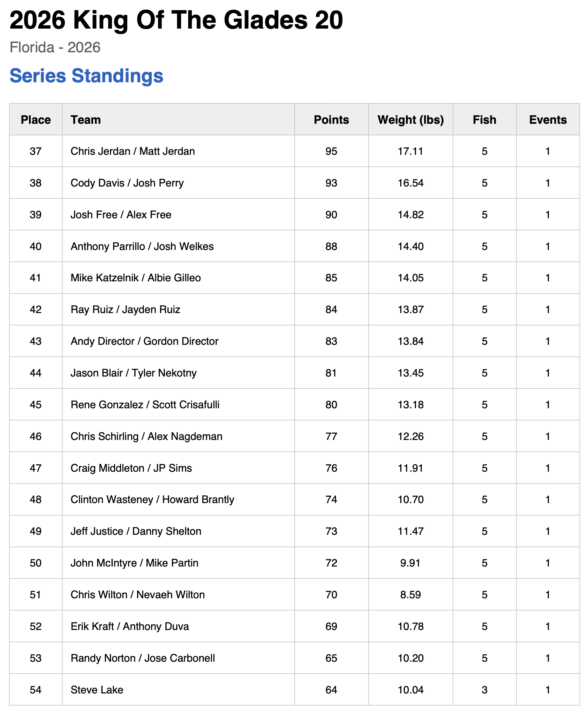
Task: Select team Cody Davis / Josh Perry
Action: (x=127, y=183)
